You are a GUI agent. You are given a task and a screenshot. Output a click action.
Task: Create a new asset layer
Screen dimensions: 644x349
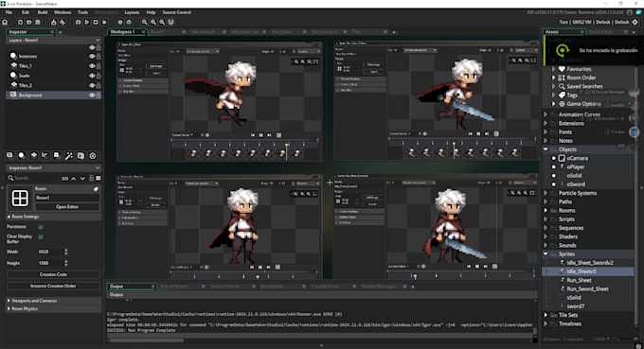pyautogui.click(x=57, y=155)
